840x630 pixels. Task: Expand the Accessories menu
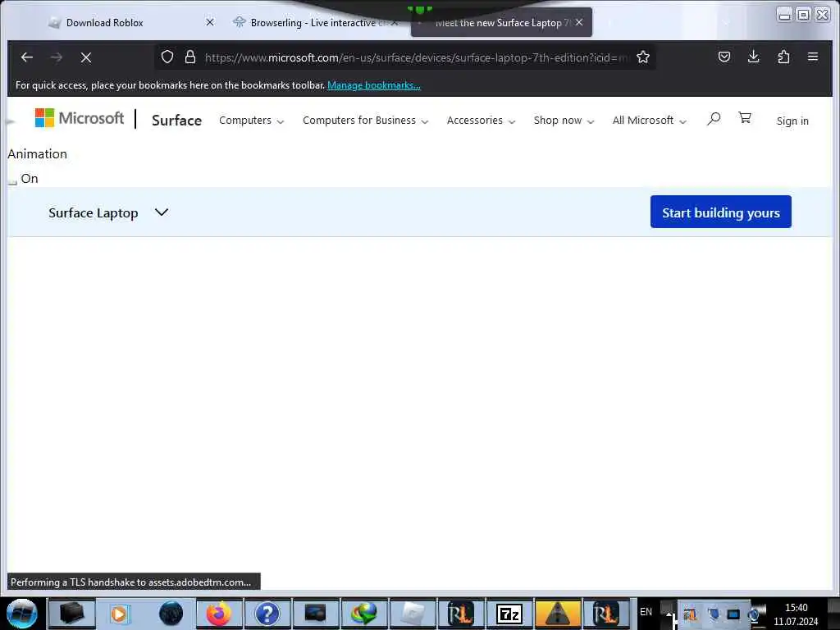481,121
